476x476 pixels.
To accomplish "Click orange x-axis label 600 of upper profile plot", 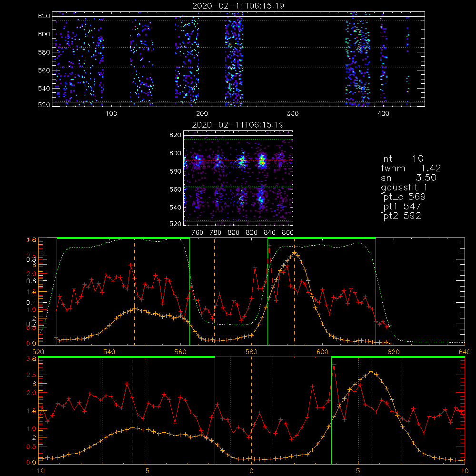I will [x=322, y=352].
